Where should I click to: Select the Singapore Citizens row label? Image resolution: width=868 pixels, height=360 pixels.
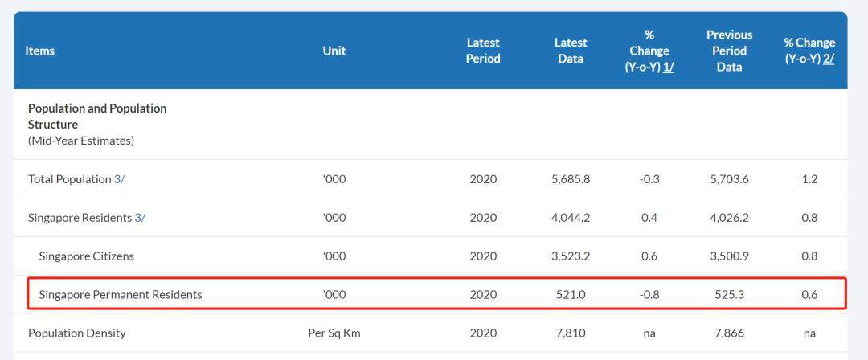(x=86, y=256)
